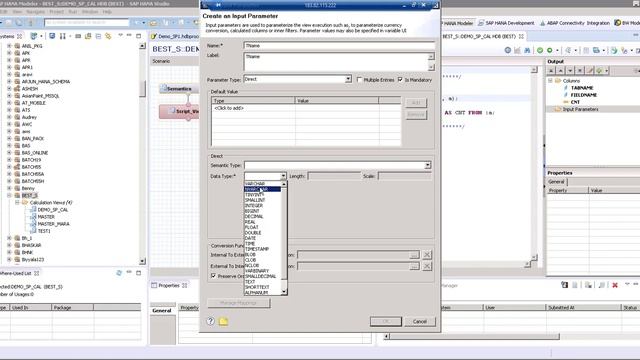Select DEMO_SP_CAL in the Systems tree
Viewport: 640px width, 360px height.
tap(53, 210)
